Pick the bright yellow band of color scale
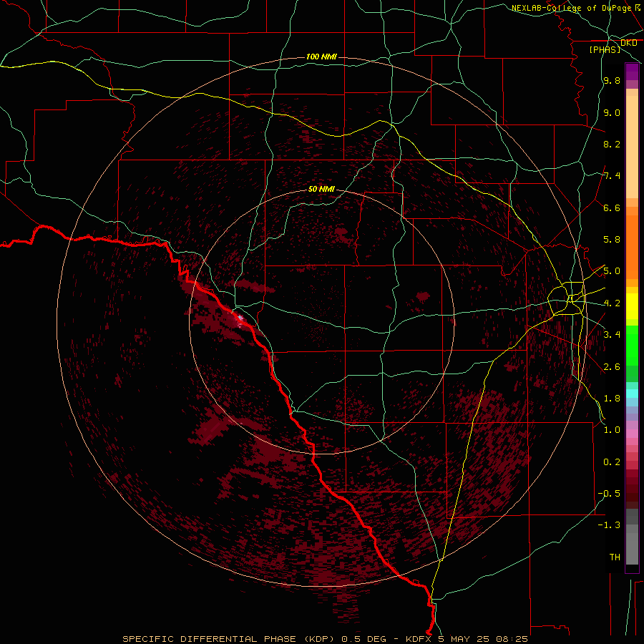 tap(632, 306)
